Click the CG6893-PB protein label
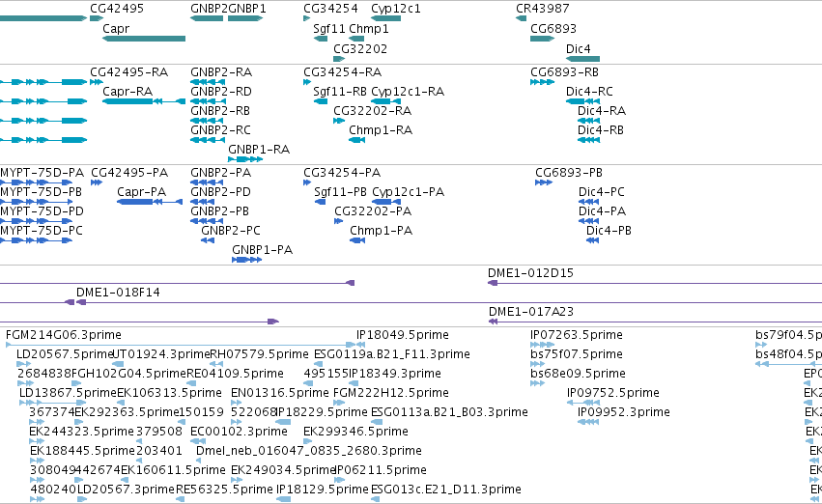 [x=569, y=173]
